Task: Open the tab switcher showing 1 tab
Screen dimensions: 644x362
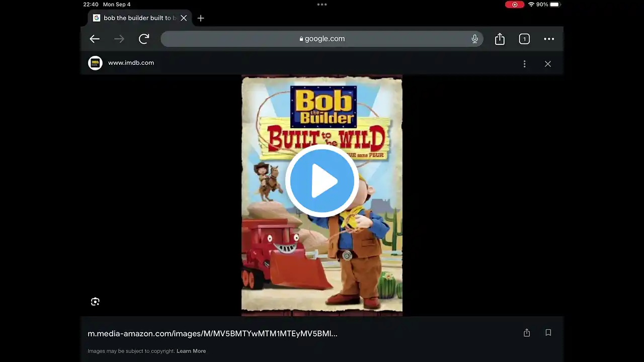Action: pos(524,39)
